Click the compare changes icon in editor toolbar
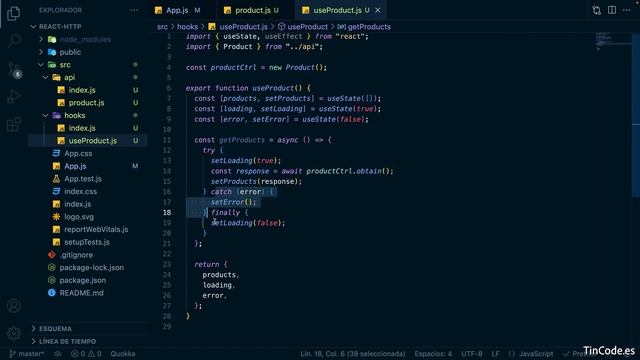 tap(596, 10)
